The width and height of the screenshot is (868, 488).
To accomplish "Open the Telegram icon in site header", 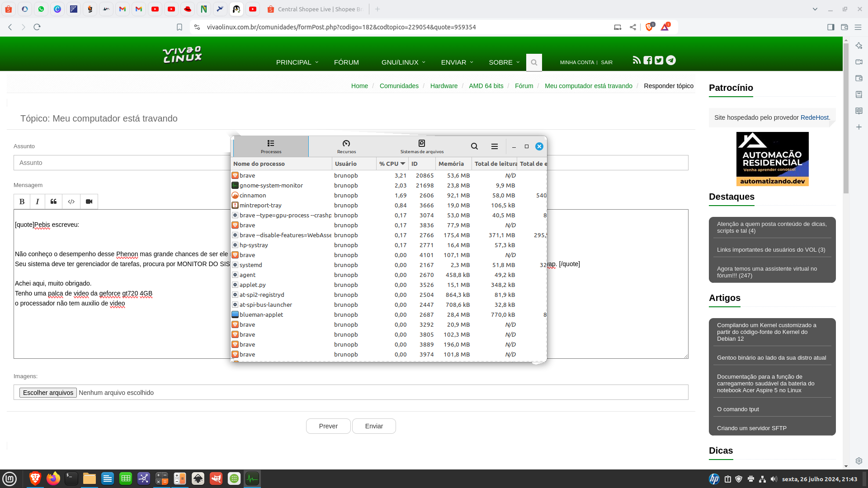I will (x=671, y=60).
